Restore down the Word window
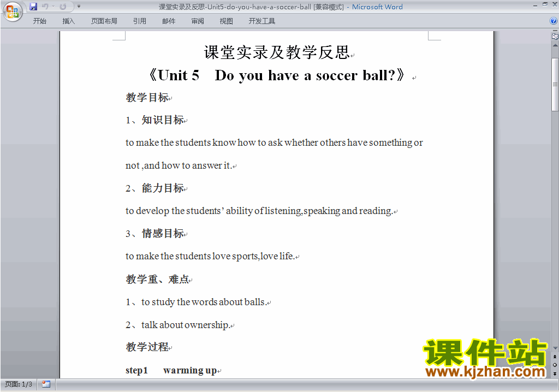Image resolution: width=559 pixels, height=392 pixels. coord(545,5)
